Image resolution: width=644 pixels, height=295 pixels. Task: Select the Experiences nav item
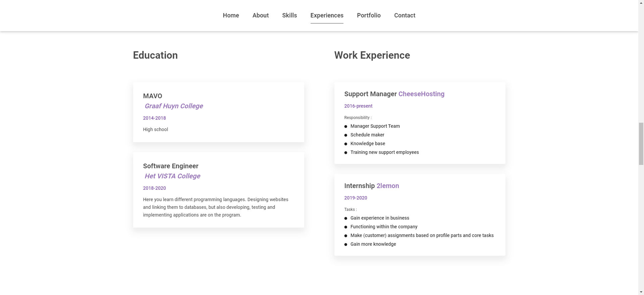[x=327, y=15]
